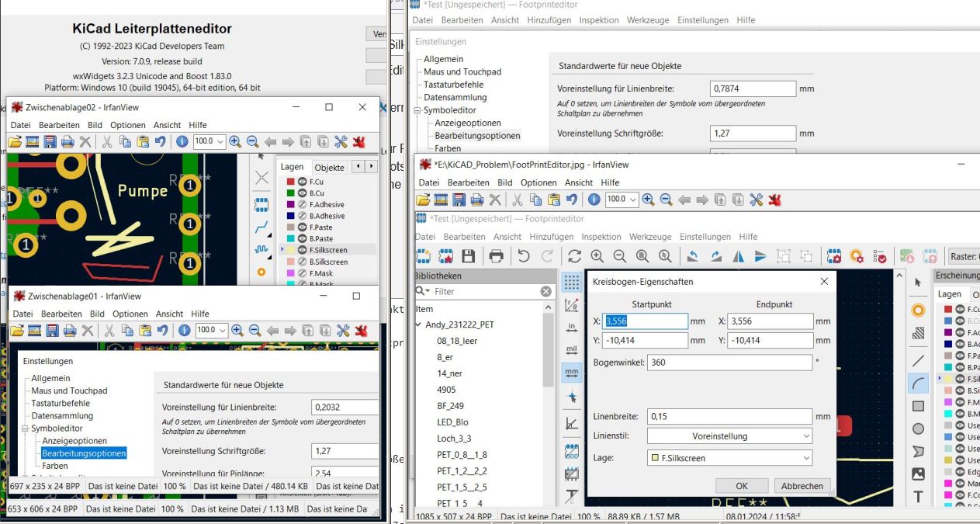Screen dimensions: 980x524
Task: Toggle B.Silkscreen layer visibility in Zwischenablage02 layers
Action: pyautogui.click(x=303, y=262)
